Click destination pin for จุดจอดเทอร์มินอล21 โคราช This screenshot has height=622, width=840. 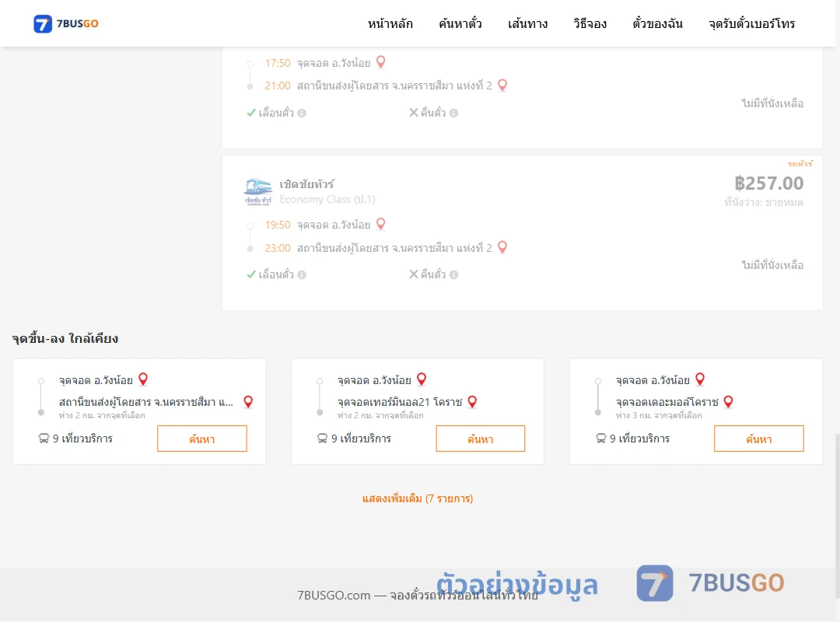click(x=473, y=402)
